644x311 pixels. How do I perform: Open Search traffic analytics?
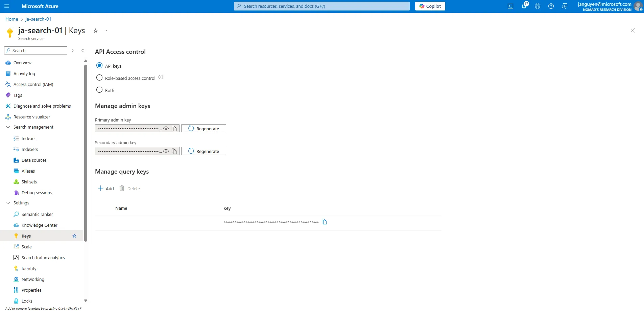point(43,258)
